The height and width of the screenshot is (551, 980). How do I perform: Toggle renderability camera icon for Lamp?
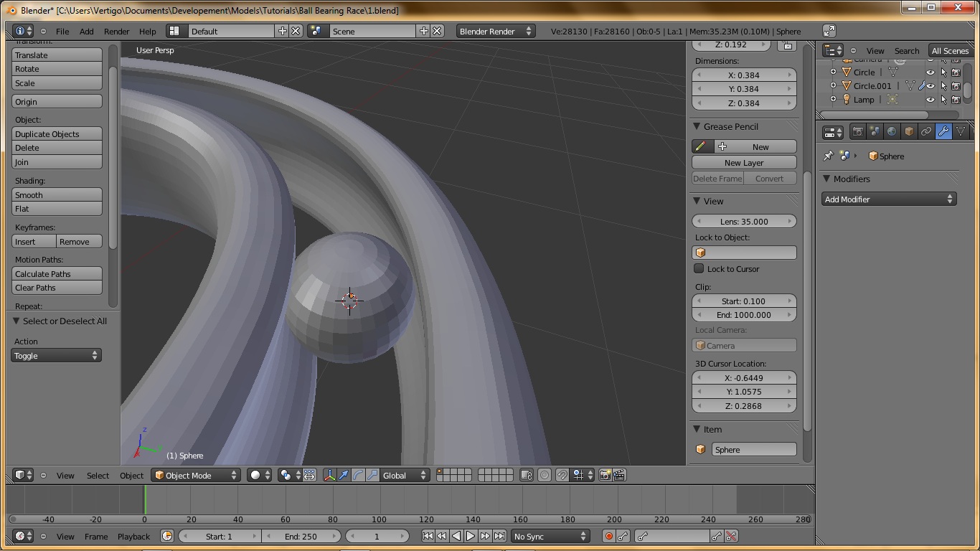click(956, 100)
